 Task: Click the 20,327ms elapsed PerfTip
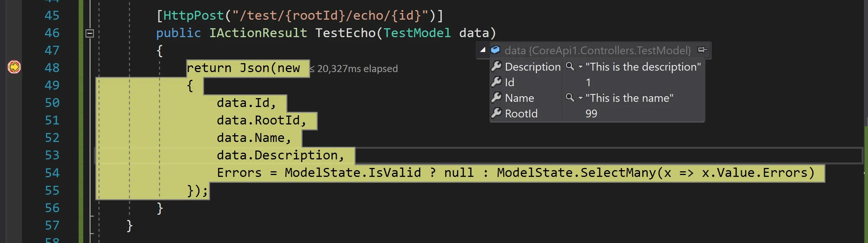point(354,69)
